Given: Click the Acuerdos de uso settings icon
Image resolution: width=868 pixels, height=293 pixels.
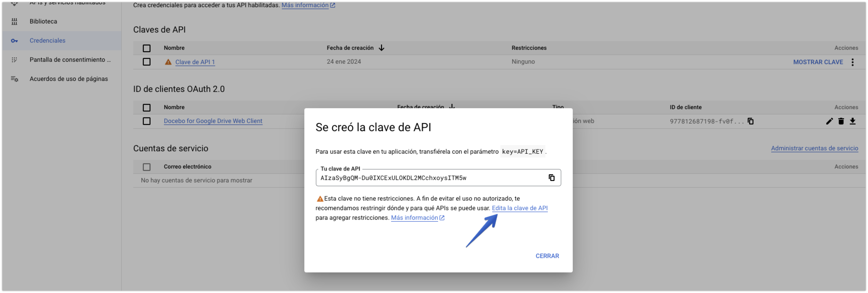Looking at the screenshot, I should point(14,79).
